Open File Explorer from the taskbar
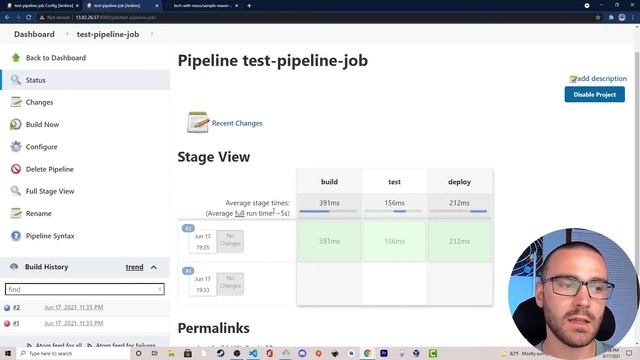 (x=171, y=353)
